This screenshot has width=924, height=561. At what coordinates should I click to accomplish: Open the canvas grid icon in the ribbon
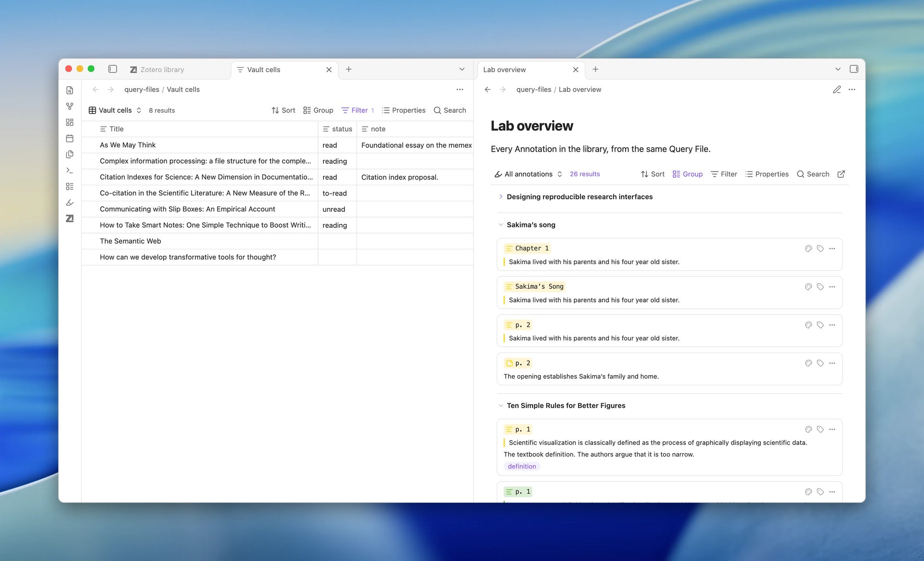coord(70,122)
